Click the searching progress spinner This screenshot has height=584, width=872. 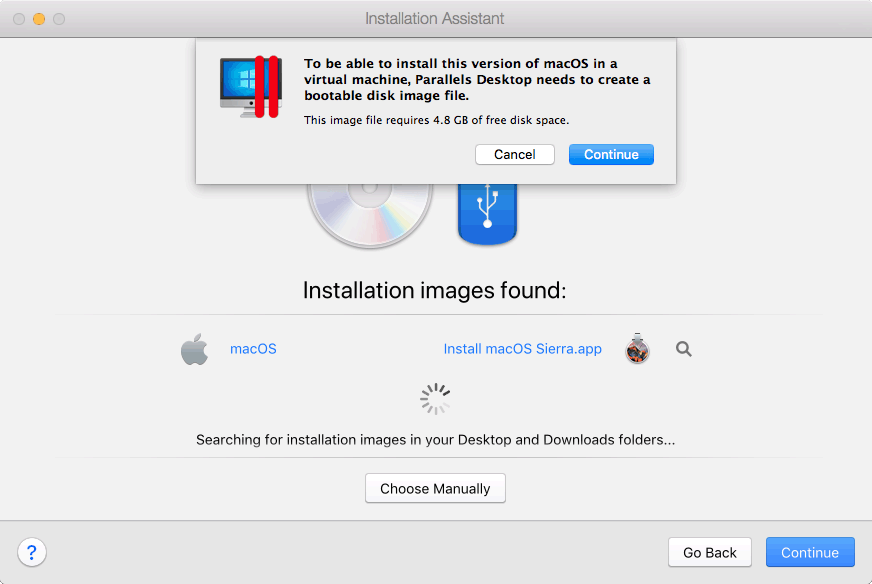[435, 399]
